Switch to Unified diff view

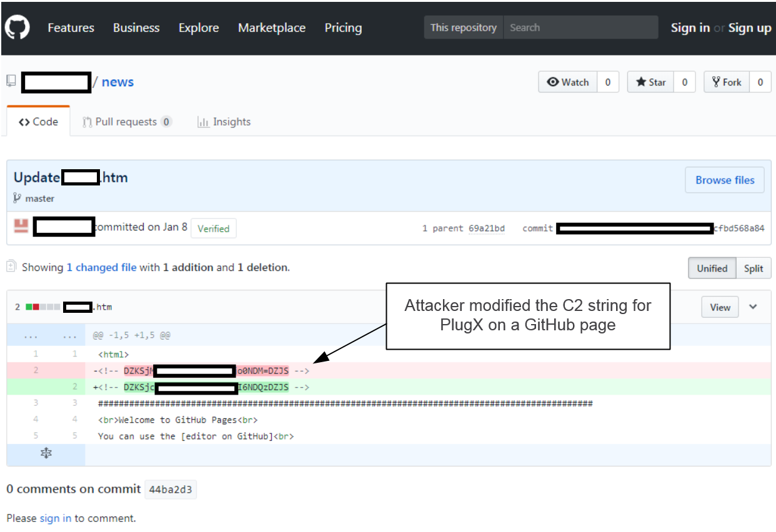click(712, 268)
